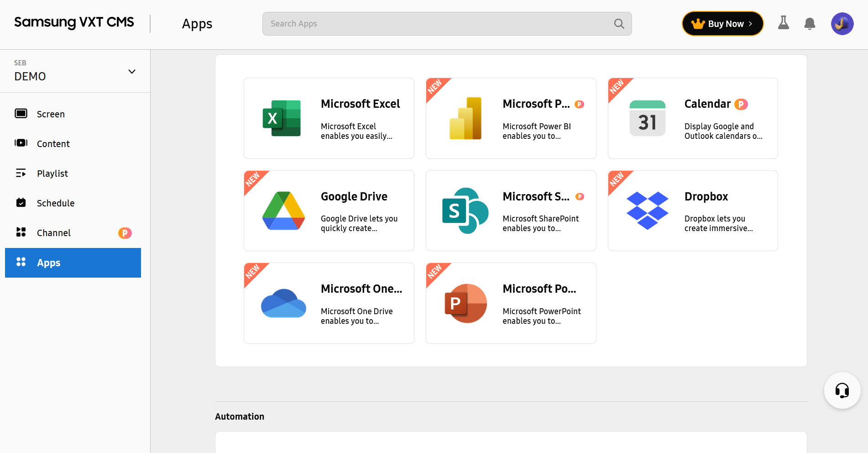868x453 pixels.
Task: Open the headset support chat button
Action: [x=842, y=390]
